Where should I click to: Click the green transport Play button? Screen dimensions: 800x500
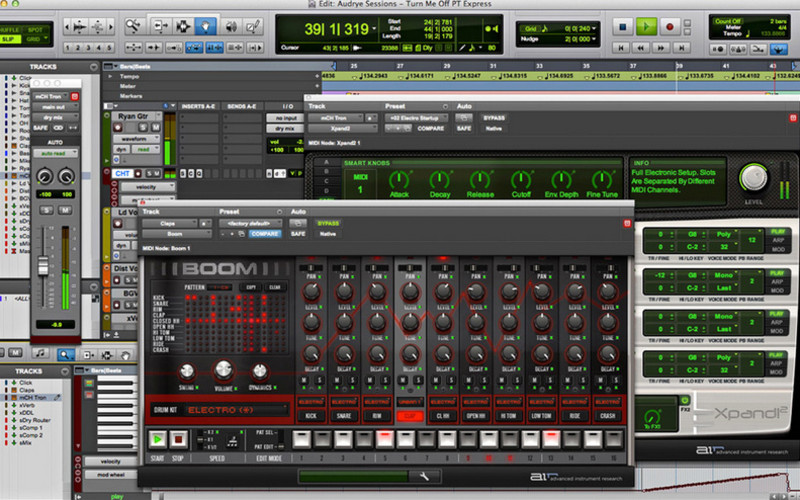646,27
